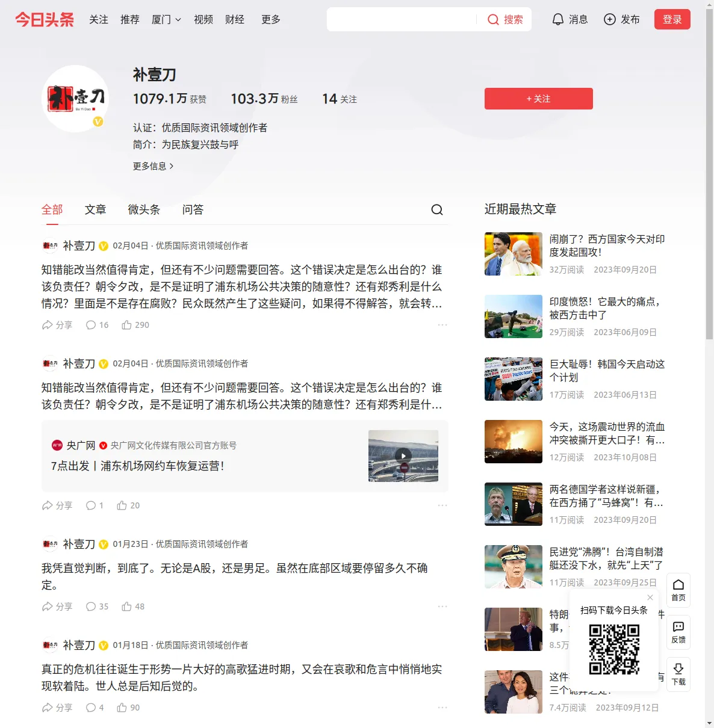Image resolution: width=714 pixels, height=728 pixels.
Task: Switch to the 问答 tab
Action: (193, 209)
